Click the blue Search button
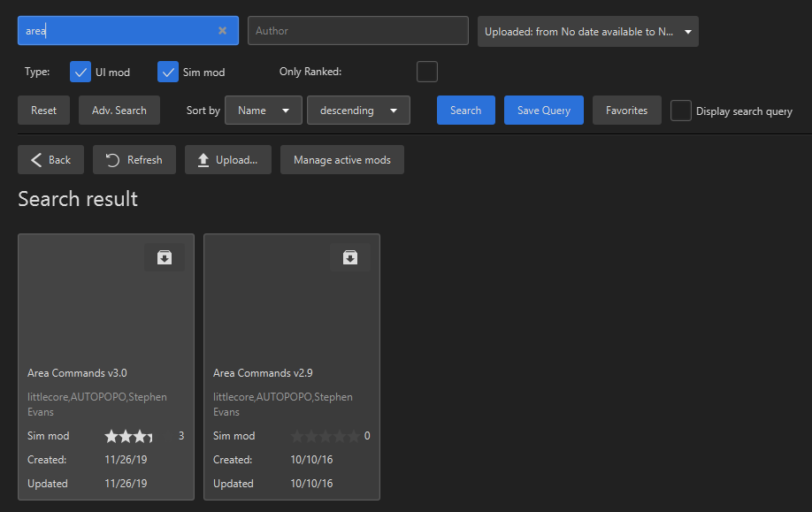Screen dimensions: 812x512 tap(465, 111)
